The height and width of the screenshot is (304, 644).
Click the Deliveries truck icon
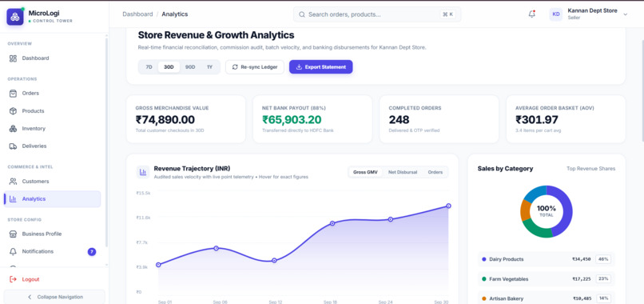[13, 146]
